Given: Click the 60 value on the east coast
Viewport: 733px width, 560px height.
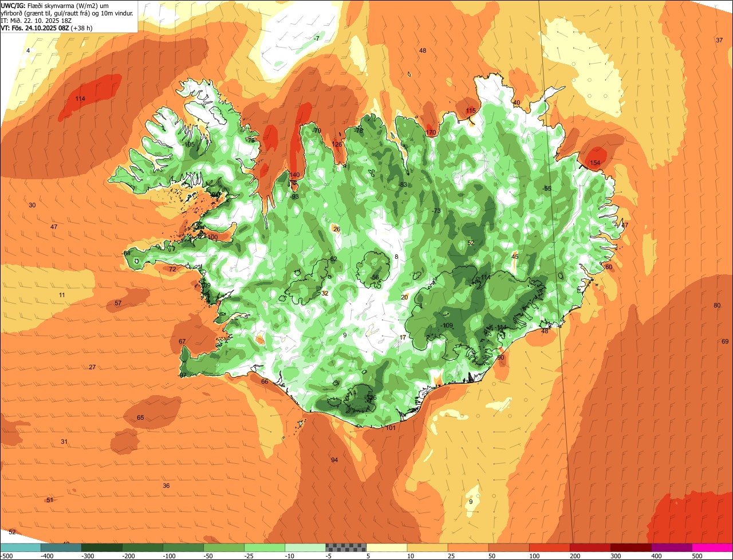Looking at the screenshot, I should 609,267.
